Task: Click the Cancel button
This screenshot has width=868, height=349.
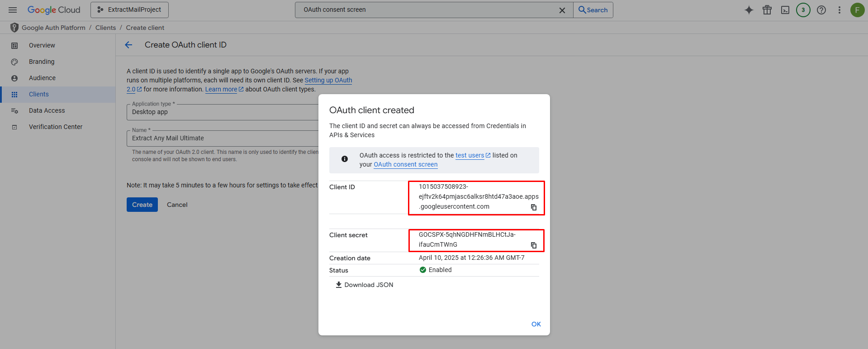Action: point(177,205)
